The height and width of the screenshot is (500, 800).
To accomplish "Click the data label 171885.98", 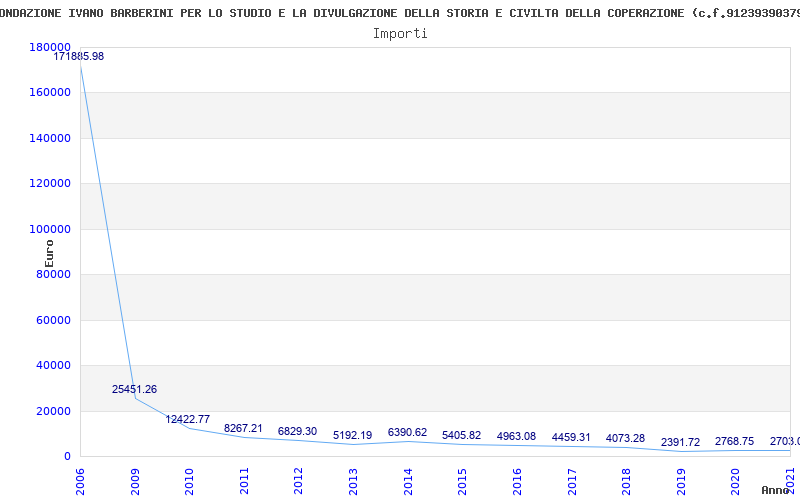I will click(79, 57).
